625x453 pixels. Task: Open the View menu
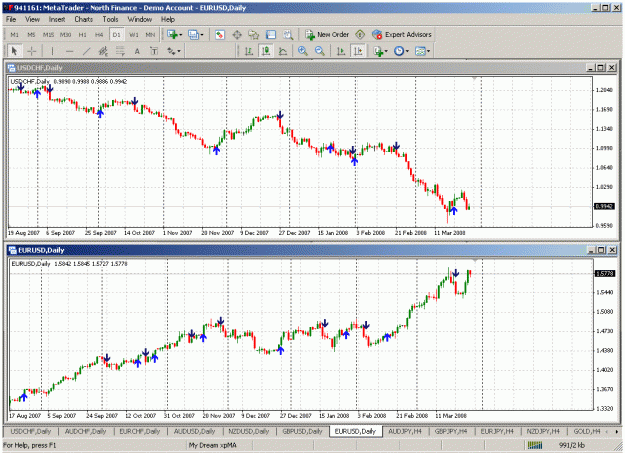tap(32, 19)
